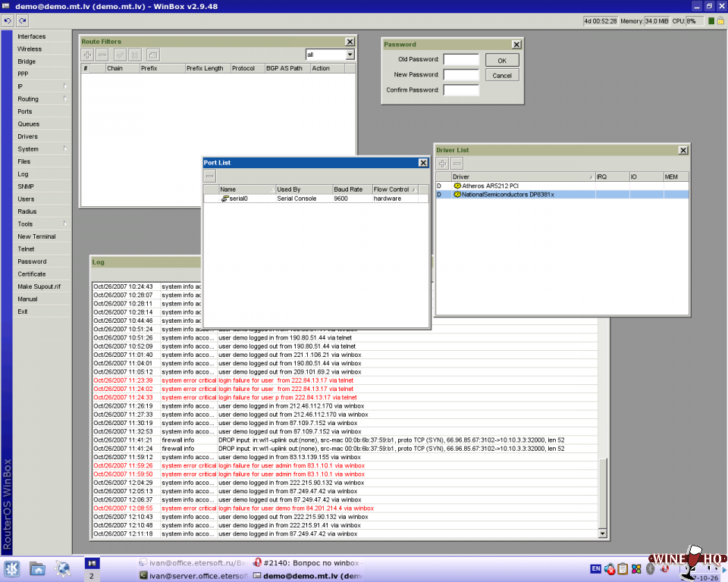The height and width of the screenshot is (582, 728).
Task: Click the remove icon in Route Filters
Action: click(102, 55)
